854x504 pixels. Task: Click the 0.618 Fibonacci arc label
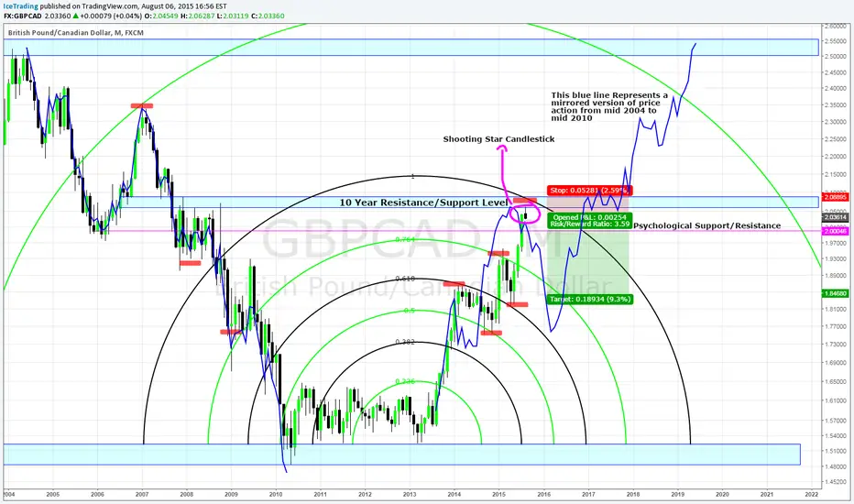(405, 279)
